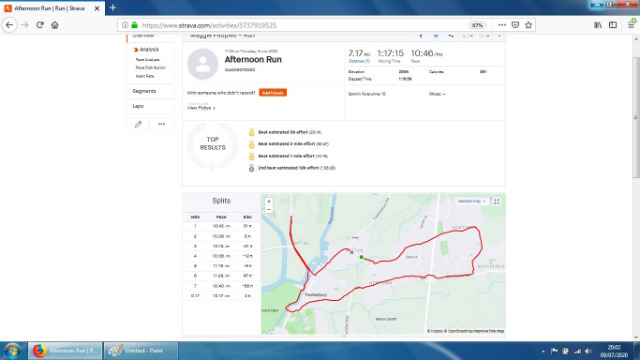
Task: Expand the Analysis section in sidebar
Action: [147, 49]
